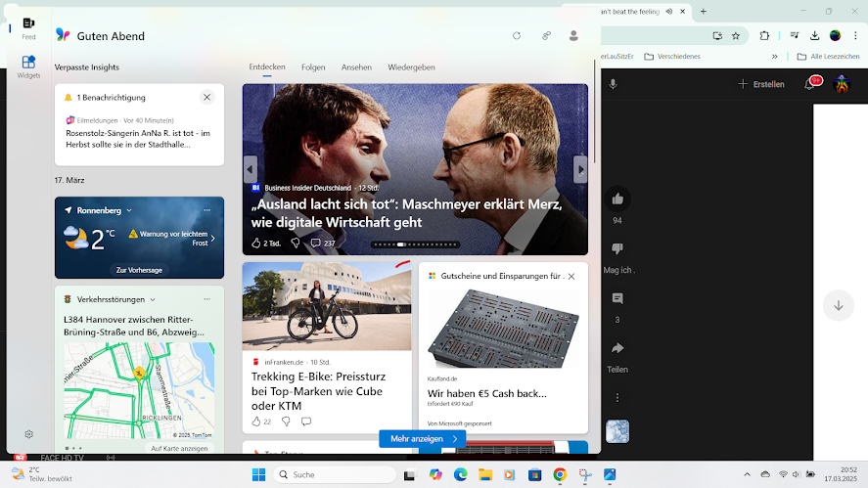Switch to the Entdecken tab
The height and width of the screenshot is (488, 868).
(267, 67)
